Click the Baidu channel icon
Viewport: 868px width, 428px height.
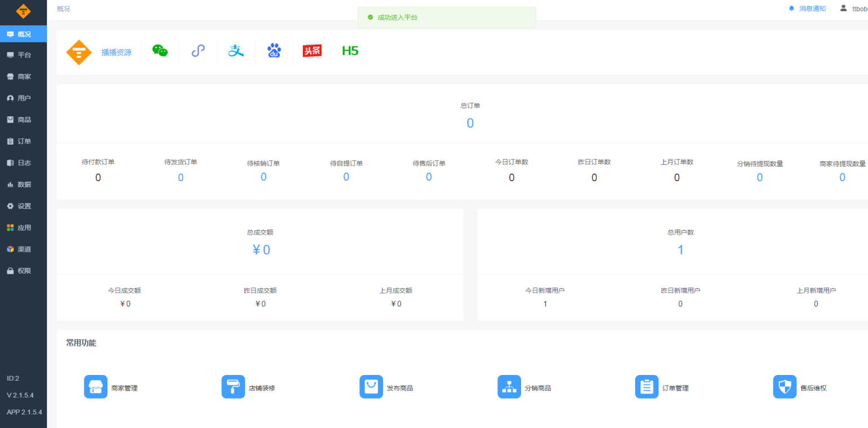click(x=274, y=50)
